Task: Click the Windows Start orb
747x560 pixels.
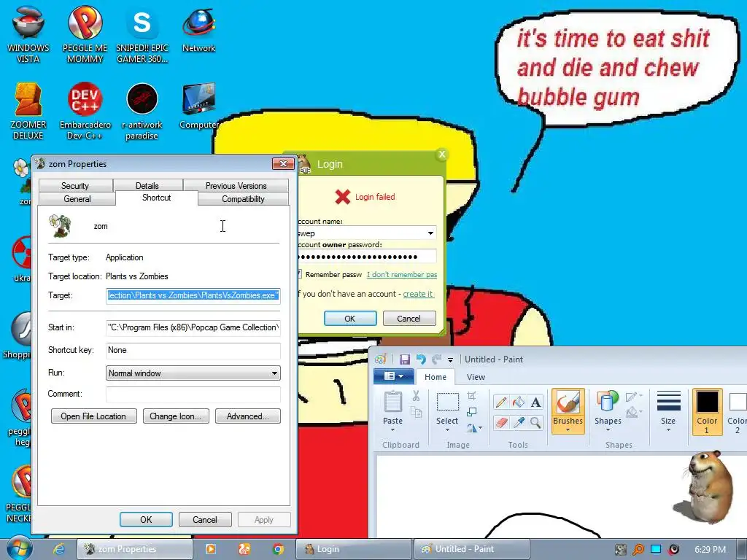Action: [19, 548]
